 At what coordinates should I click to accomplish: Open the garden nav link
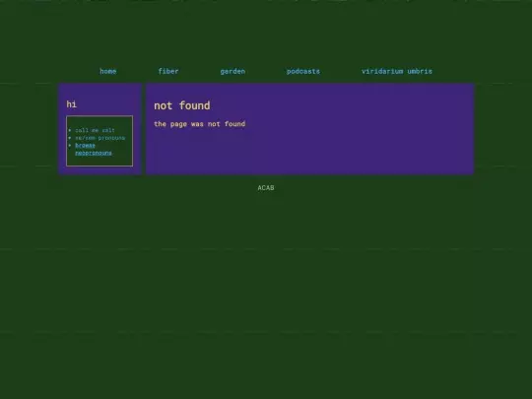(233, 71)
